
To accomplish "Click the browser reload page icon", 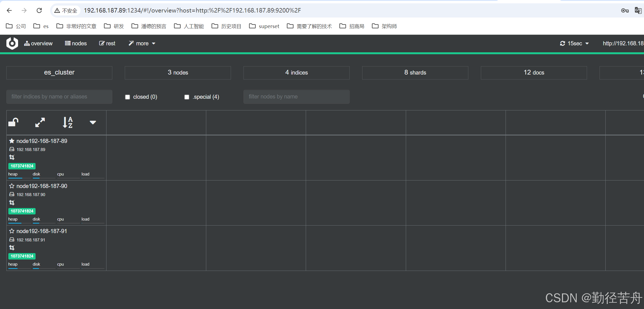I will (x=39, y=10).
